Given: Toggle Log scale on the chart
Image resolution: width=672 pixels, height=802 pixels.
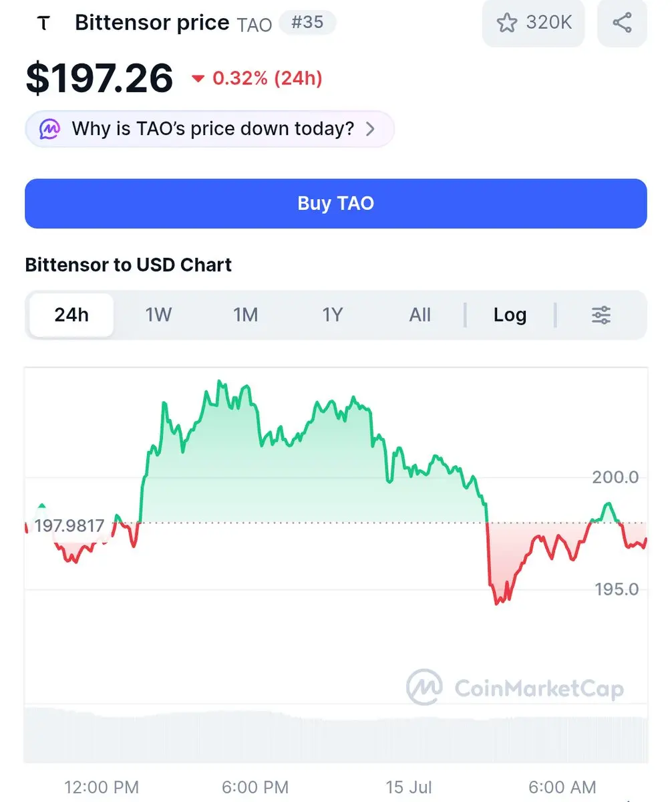Looking at the screenshot, I should click(x=510, y=315).
